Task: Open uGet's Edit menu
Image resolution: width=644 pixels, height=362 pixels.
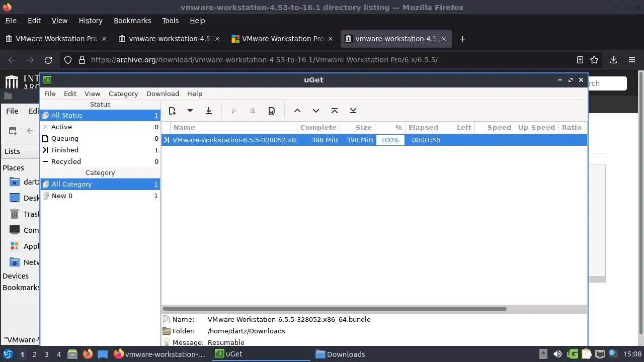Action: (x=70, y=94)
